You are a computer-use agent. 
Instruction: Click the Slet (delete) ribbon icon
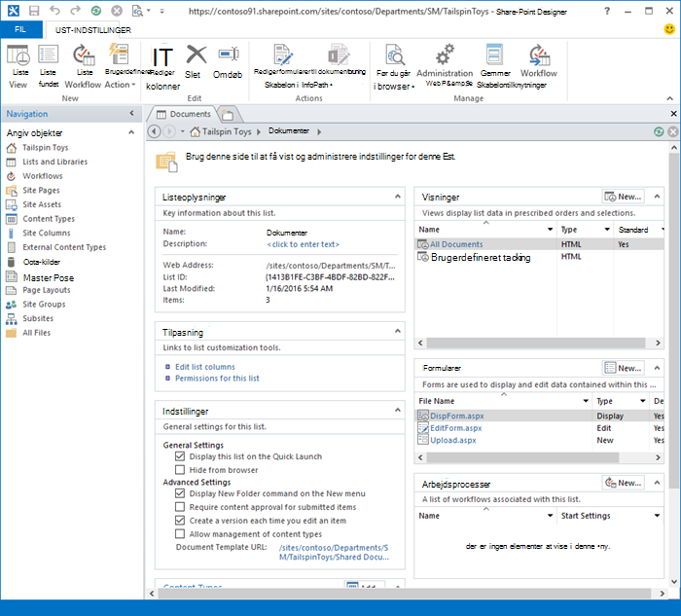click(x=197, y=54)
